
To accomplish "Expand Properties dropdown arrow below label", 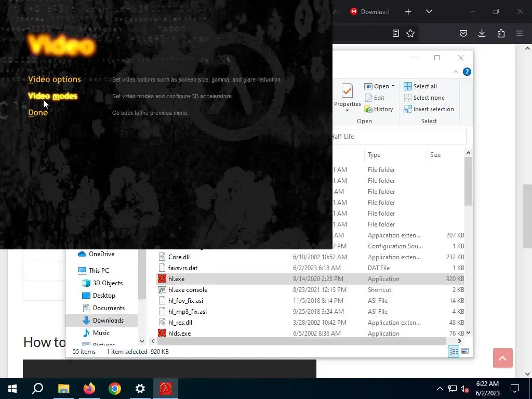I will (347, 111).
